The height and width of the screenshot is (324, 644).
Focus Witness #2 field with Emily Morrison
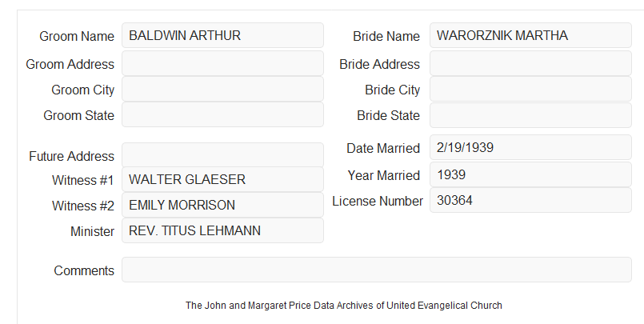(x=222, y=205)
